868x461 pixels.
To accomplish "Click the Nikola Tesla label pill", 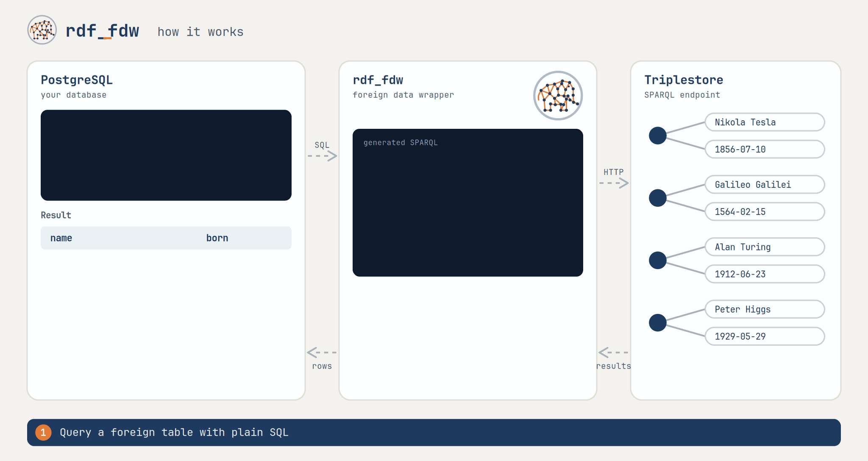I will (x=765, y=122).
